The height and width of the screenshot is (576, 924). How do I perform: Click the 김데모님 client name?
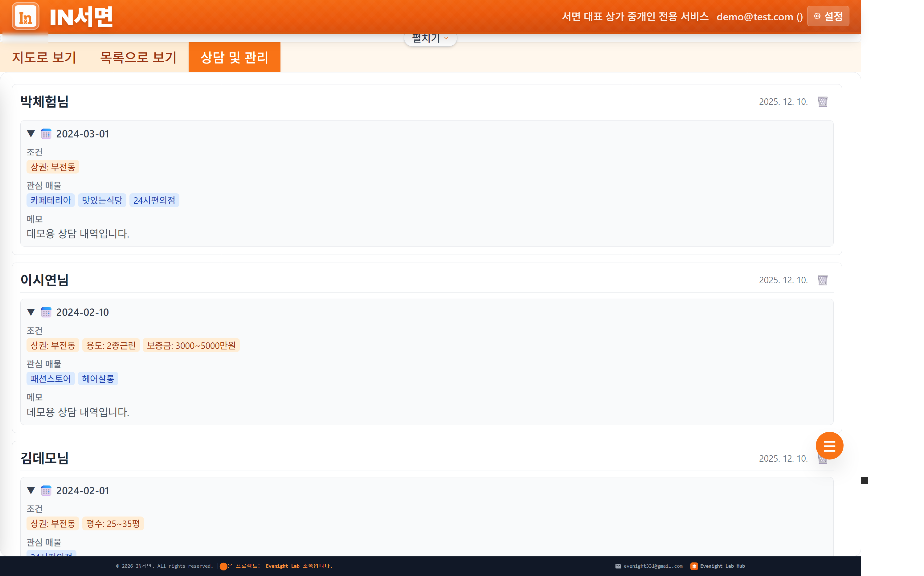pos(45,458)
